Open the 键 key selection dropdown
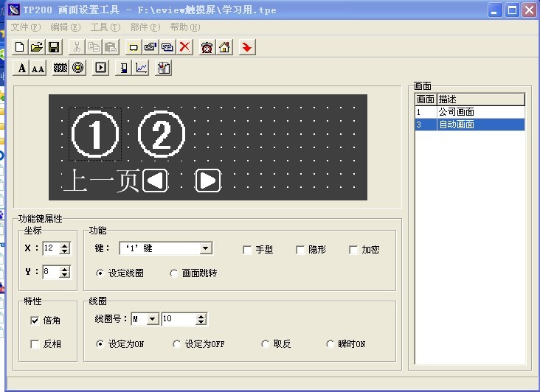 click(x=206, y=249)
